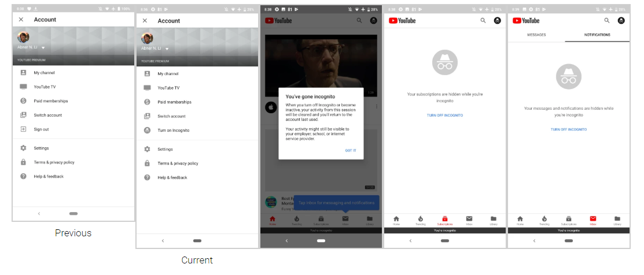Tap Home icon on the Messages/Notifications screen
644x275 pixels.
tap(520, 219)
